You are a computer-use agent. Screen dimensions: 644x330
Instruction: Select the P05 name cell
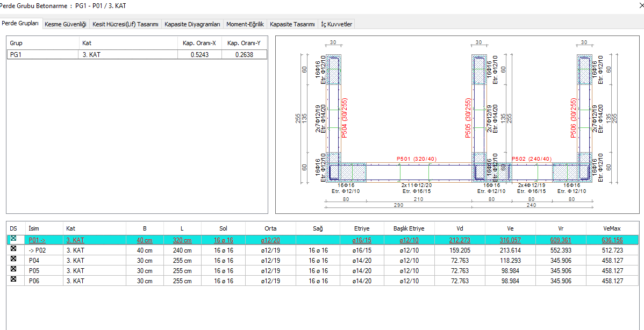click(x=44, y=271)
